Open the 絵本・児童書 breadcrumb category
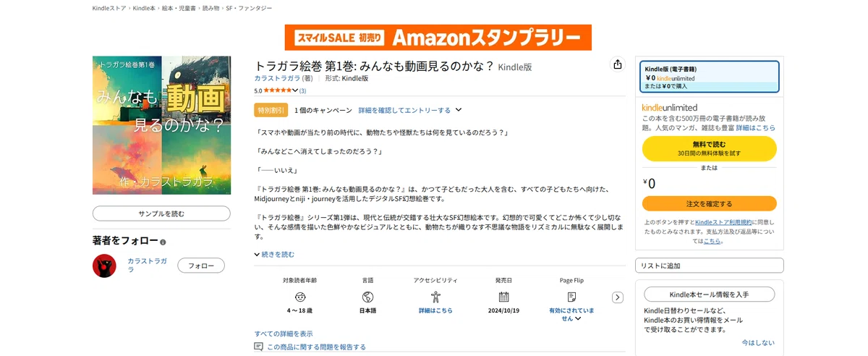 (177, 8)
